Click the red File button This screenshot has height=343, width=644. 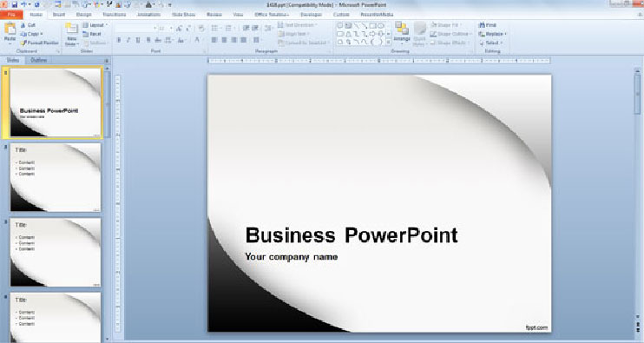(11, 15)
